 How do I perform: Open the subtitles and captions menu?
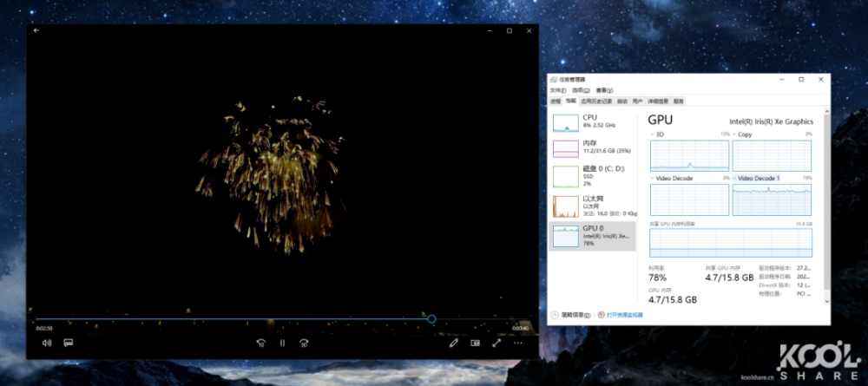(68, 343)
